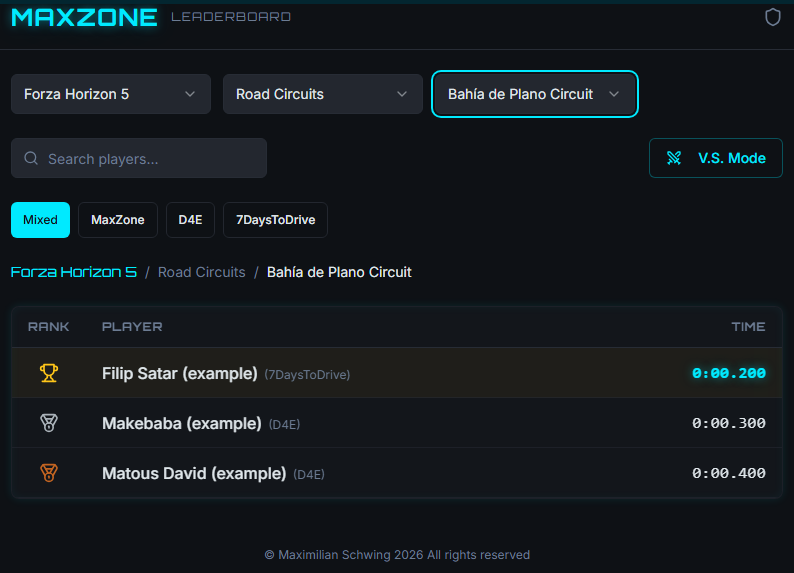Image resolution: width=794 pixels, height=573 pixels.
Task: Select Makebaba's player name entry
Action: coord(182,423)
